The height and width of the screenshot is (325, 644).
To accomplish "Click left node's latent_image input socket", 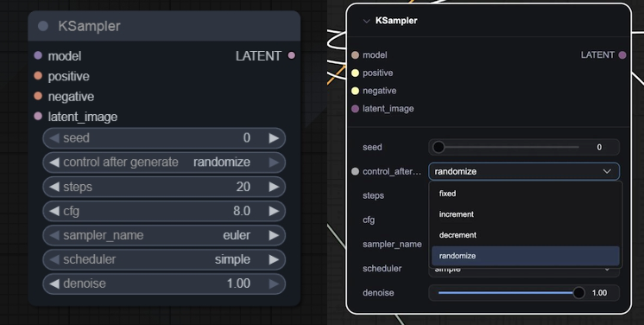I will [x=38, y=116].
